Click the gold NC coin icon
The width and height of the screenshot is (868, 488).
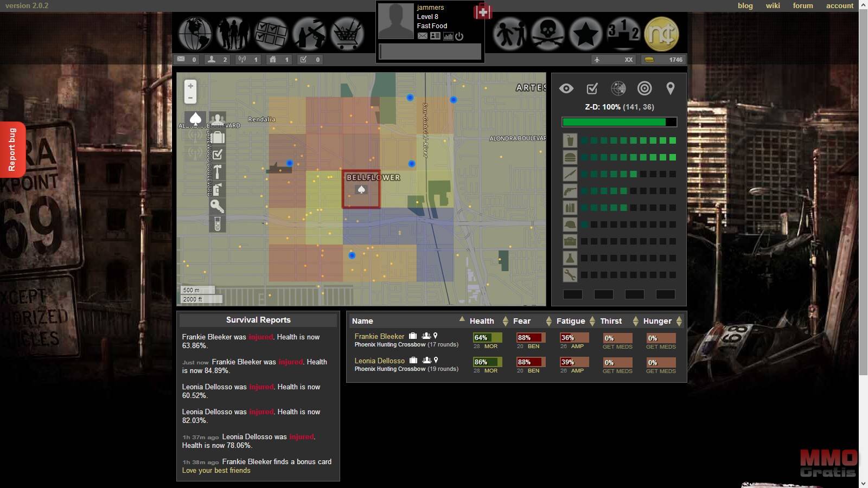coord(661,34)
